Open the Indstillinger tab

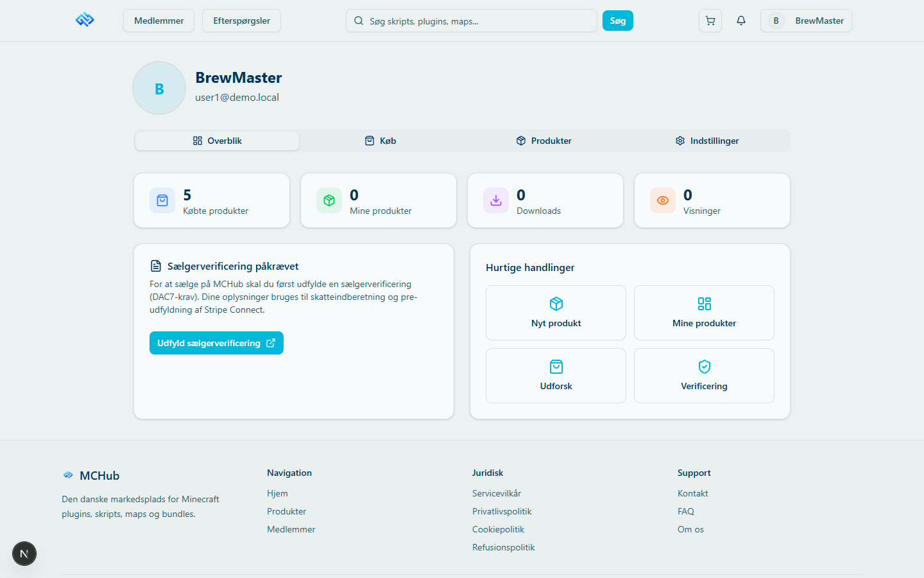[x=707, y=141]
